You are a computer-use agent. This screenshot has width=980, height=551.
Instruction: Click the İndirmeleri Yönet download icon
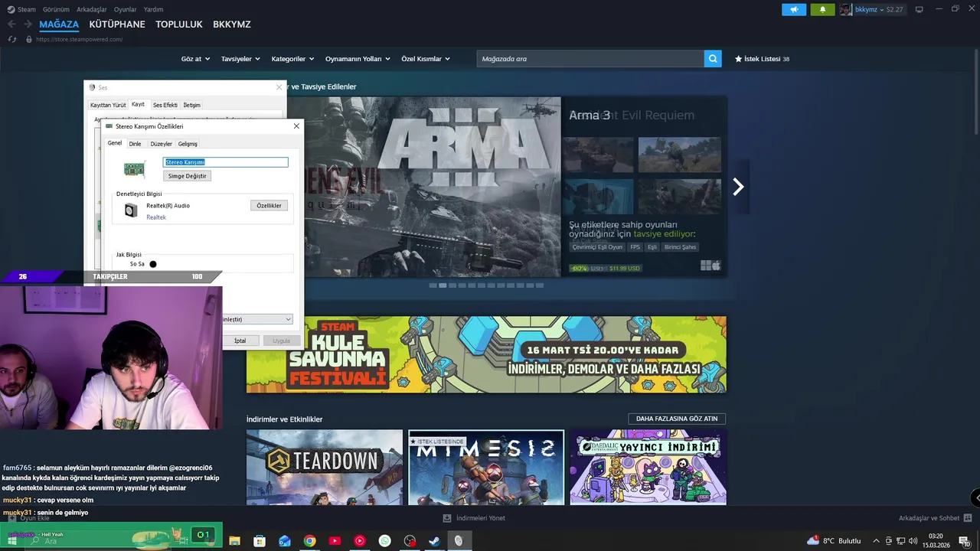coord(447,518)
